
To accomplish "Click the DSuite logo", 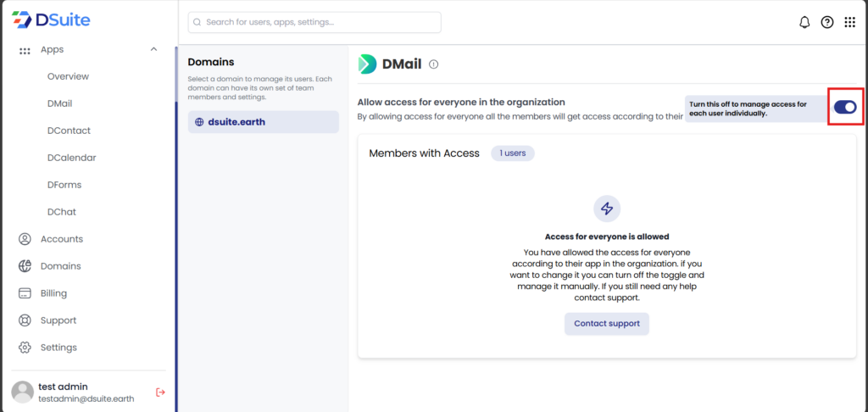I will pos(51,19).
